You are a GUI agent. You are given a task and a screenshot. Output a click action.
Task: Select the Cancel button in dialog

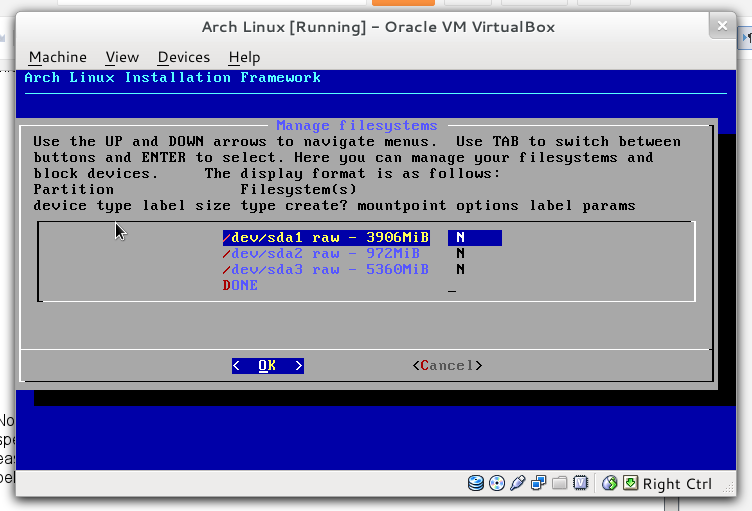tap(447, 366)
